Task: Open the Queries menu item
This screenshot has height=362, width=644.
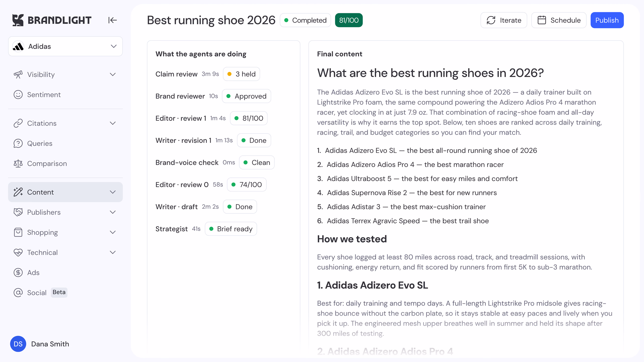Action: pyautogui.click(x=65, y=143)
